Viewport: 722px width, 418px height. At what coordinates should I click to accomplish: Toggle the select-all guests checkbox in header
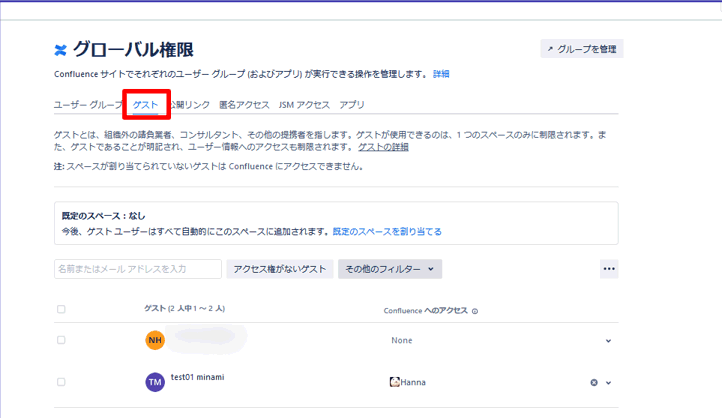coord(61,310)
